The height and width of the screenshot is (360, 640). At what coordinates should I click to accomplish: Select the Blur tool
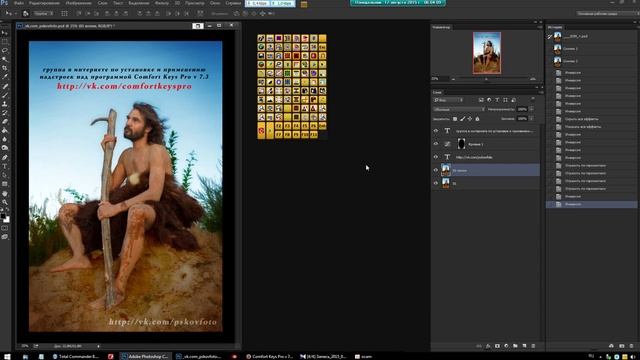5,139
